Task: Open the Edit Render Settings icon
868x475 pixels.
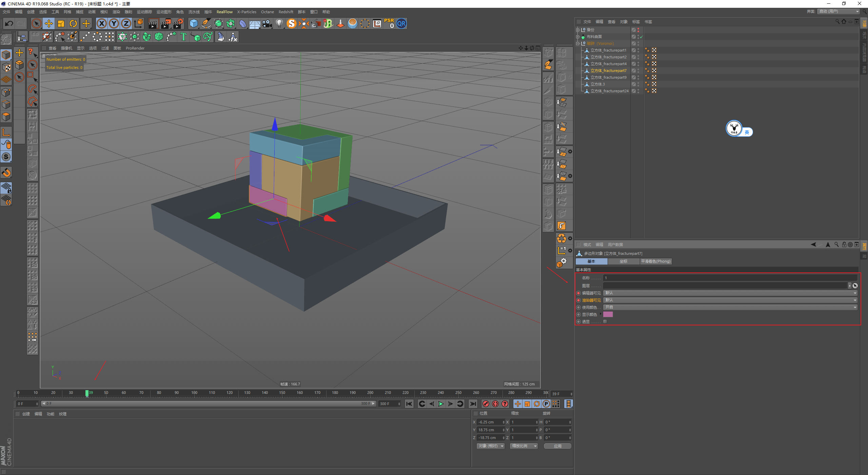Action: tap(178, 23)
